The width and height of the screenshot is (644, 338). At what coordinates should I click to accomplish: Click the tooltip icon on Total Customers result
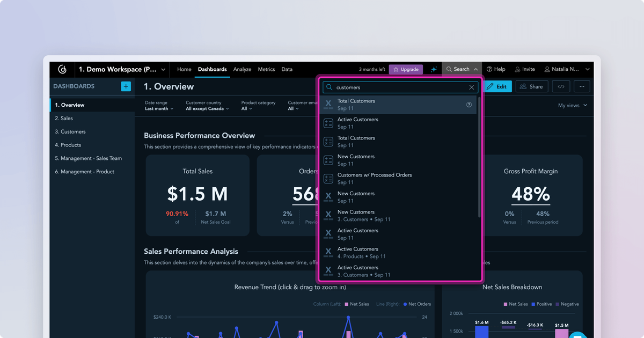(x=469, y=105)
